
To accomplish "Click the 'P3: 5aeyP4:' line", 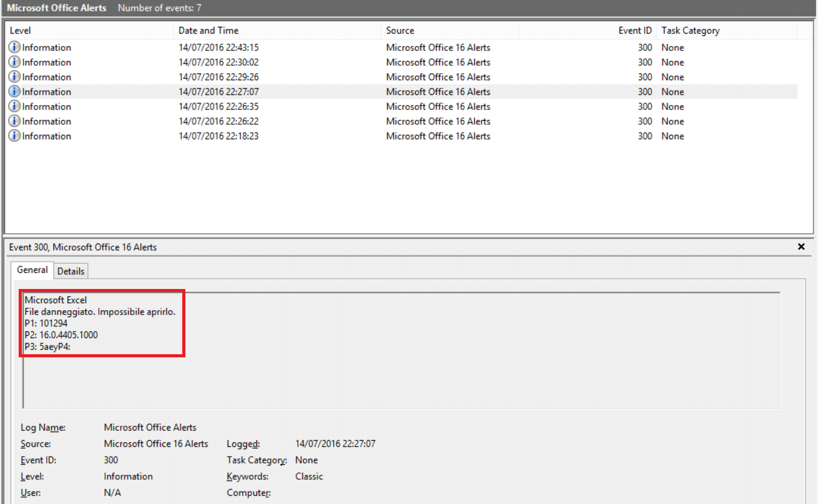I will [x=47, y=347].
